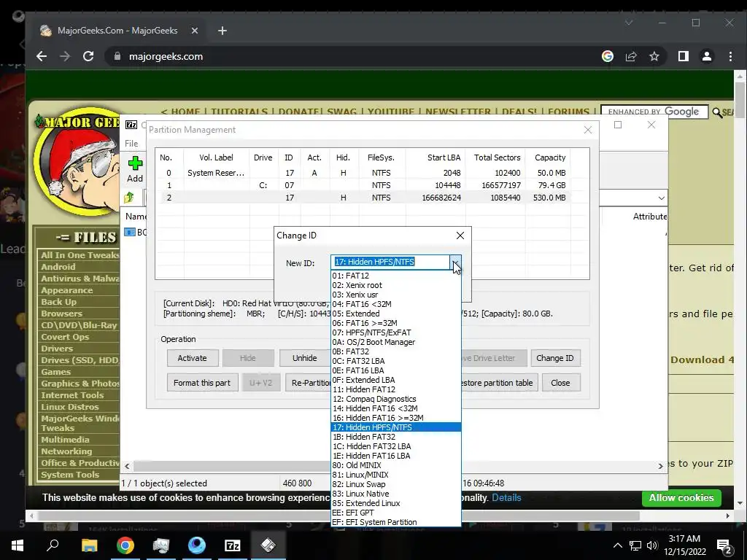This screenshot has width=747, height=560.
Task: Close the MajorGeeks.Com tab
Action: [194, 31]
